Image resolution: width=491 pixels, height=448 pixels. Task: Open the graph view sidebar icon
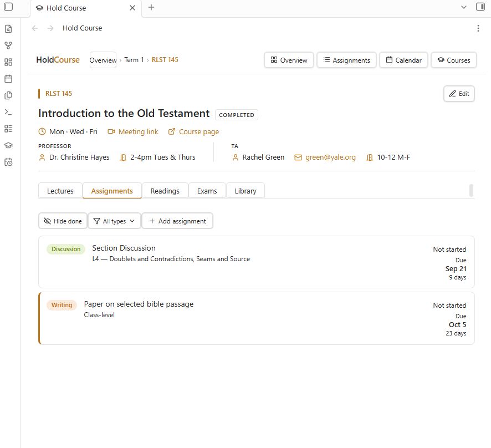click(8, 45)
